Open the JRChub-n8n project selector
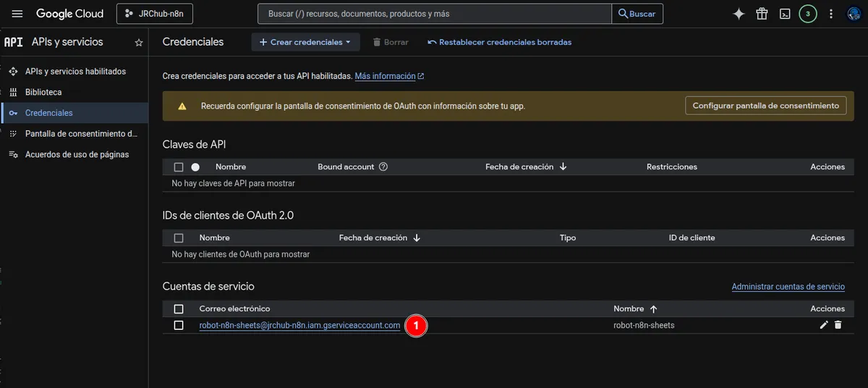Image resolution: width=868 pixels, height=388 pixels. [154, 14]
